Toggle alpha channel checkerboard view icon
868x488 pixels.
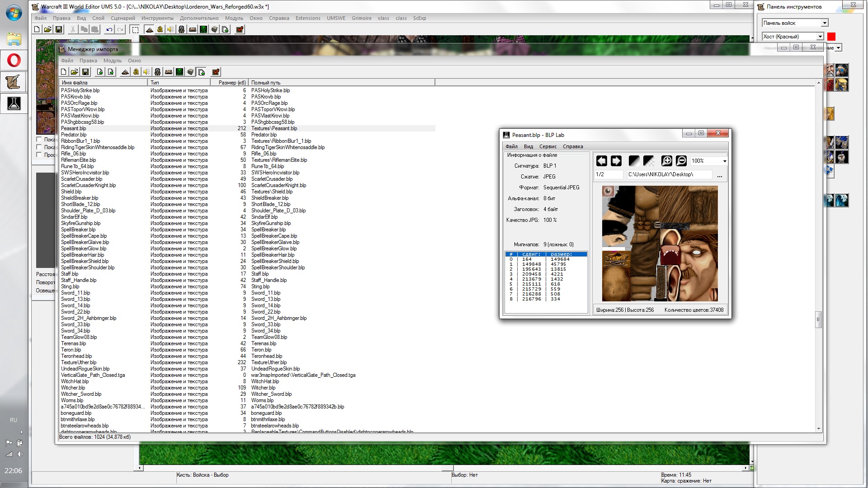coord(649,161)
